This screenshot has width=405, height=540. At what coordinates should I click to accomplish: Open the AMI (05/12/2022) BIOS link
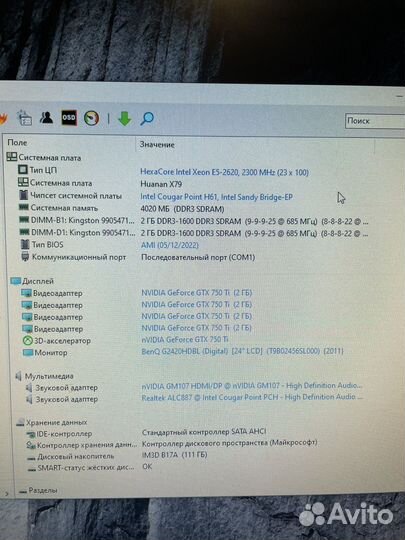point(170,245)
